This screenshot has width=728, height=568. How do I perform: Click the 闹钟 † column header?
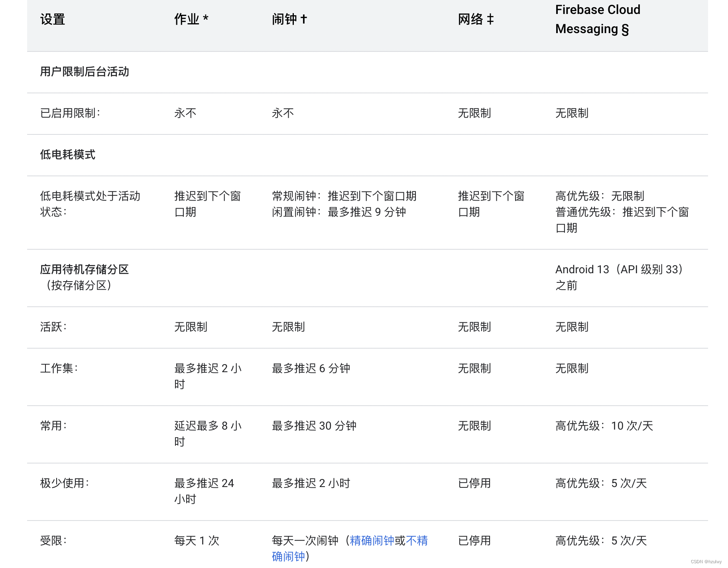tap(289, 19)
